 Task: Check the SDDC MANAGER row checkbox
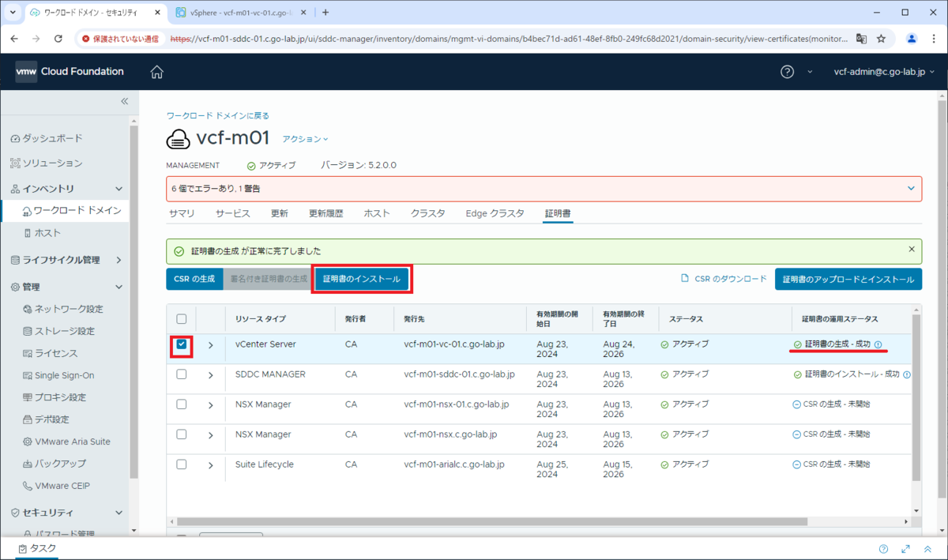click(x=182, y=374)
